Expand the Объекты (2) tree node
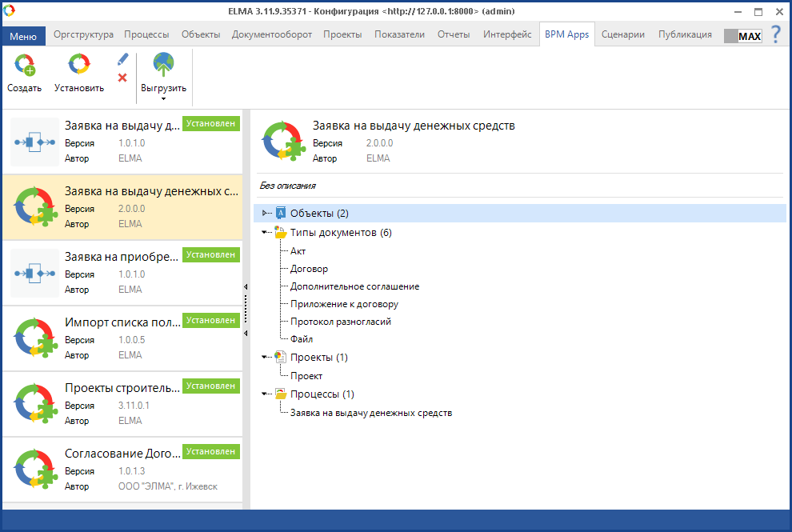Image resolution: width=792 pixels, height=532 pixels. tap(264, 214)
